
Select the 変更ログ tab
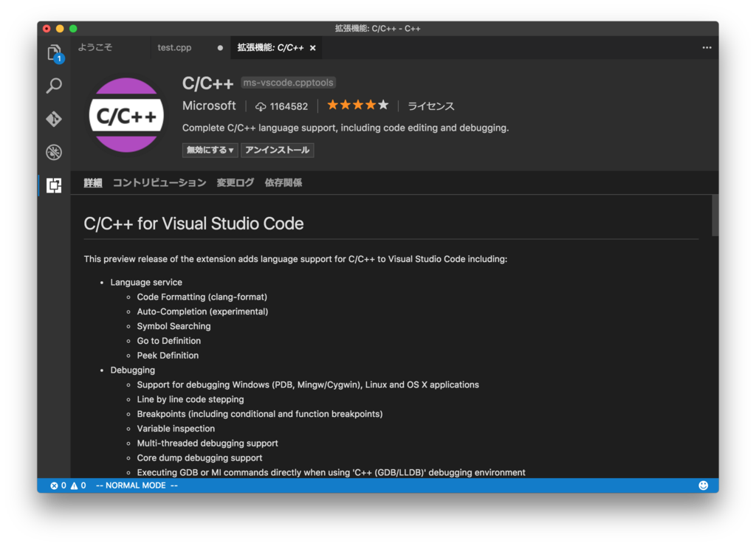(235, 183)
